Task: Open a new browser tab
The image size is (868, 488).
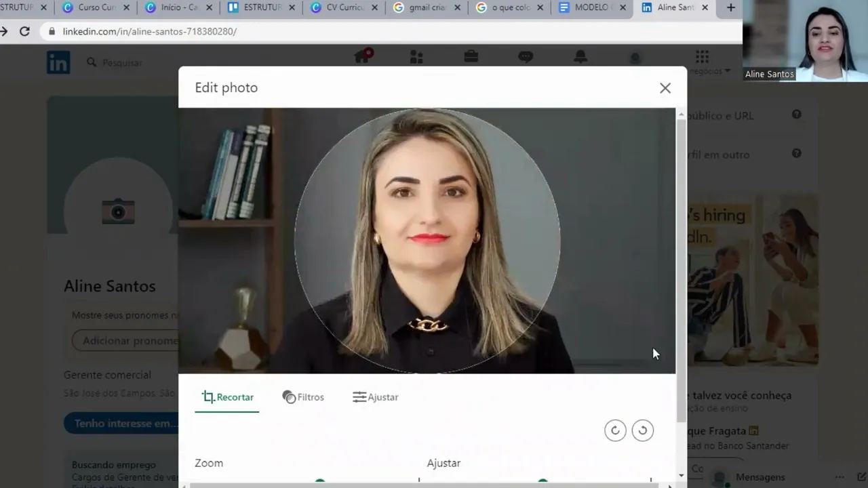Action: (x=730, y=7)
